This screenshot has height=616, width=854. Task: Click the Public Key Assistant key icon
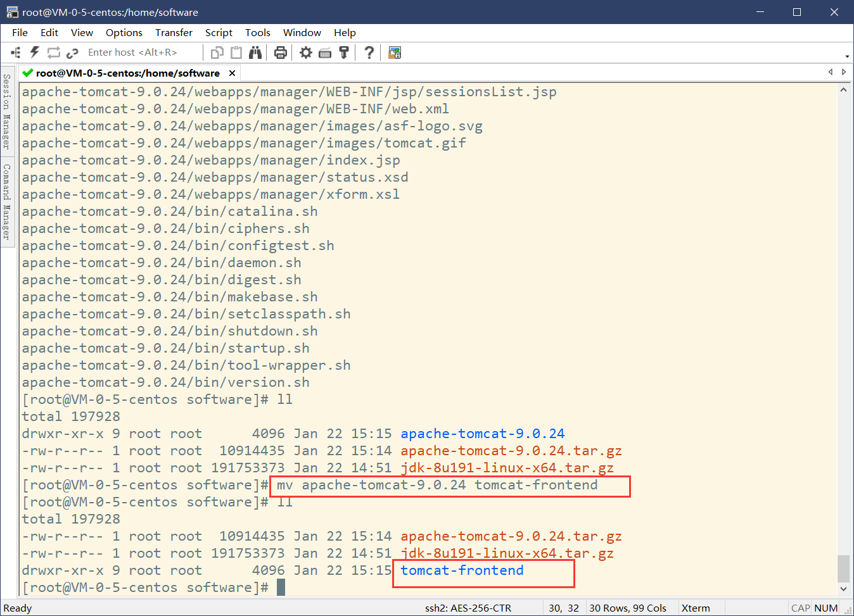pos(344,53)
